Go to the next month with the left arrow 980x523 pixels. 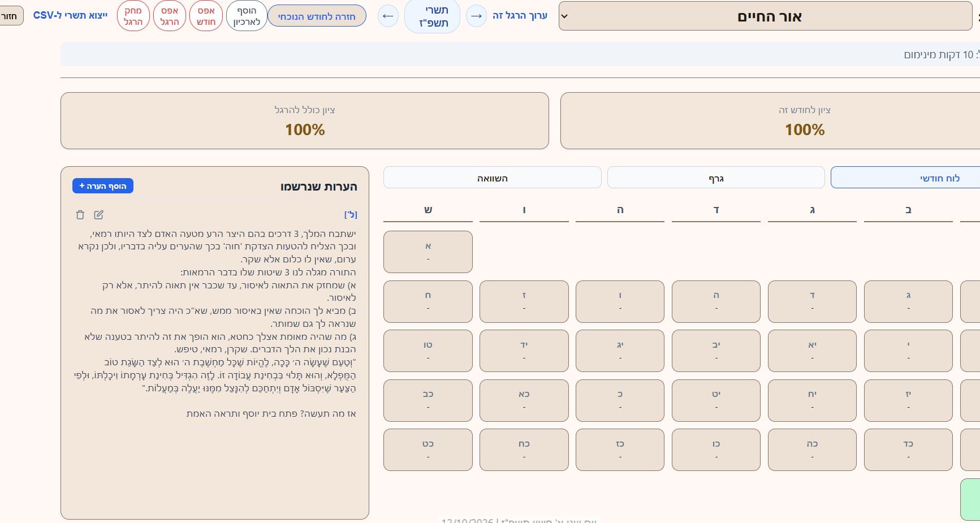tap(388, 16)
